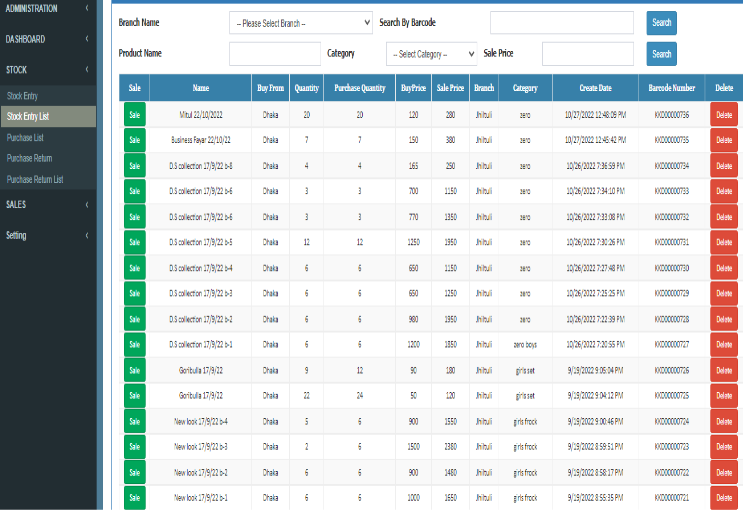Open Stock Entry in sidebar
This screenshot has height=512, width=743.
[22, 95]
